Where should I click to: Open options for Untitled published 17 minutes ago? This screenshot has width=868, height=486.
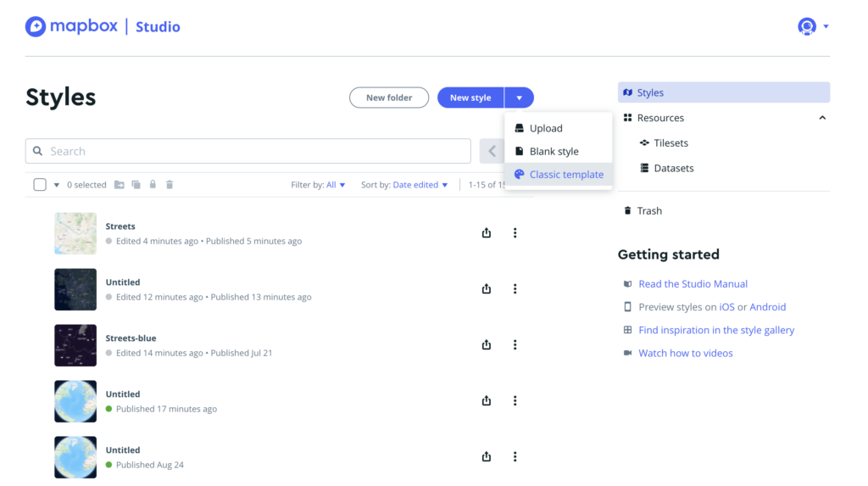(515, 400)
